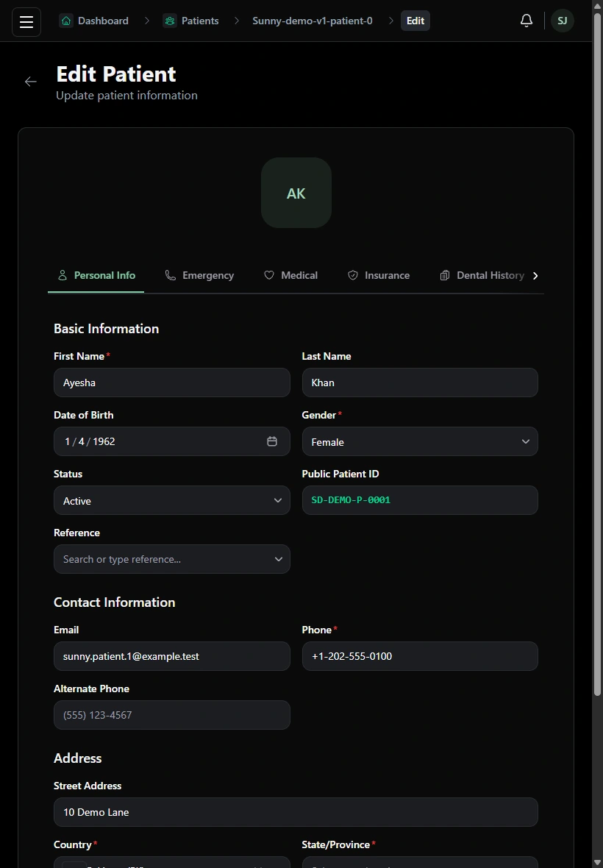This screenshot has height=868, width=603.
Task: Open the SJ user avatar menu
Action: pos(562,21)
